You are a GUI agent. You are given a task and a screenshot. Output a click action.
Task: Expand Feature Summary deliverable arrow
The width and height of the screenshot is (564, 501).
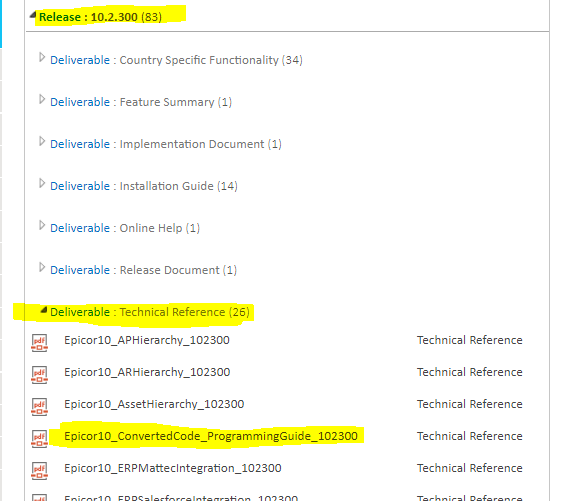pyautogui.click(x=42, y=99)
